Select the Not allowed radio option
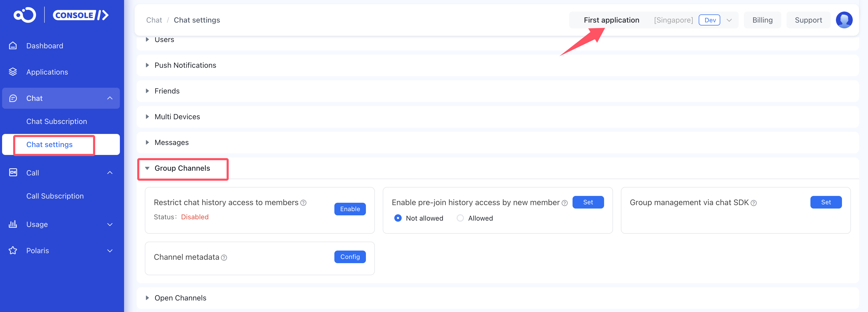The width and height of the screenshot is (868, 312). 398,218
